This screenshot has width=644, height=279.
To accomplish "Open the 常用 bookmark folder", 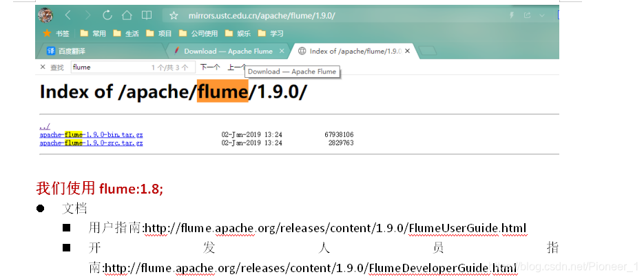I will point(93,33).
